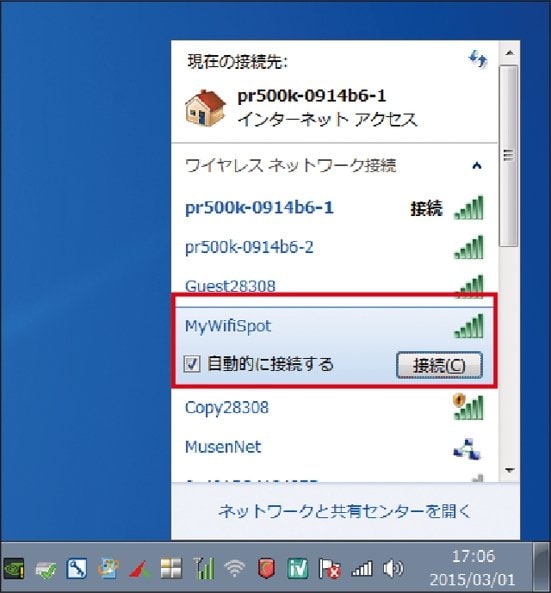Click the red shield security tray icon
551x593 pixels.
coord(266,568)
